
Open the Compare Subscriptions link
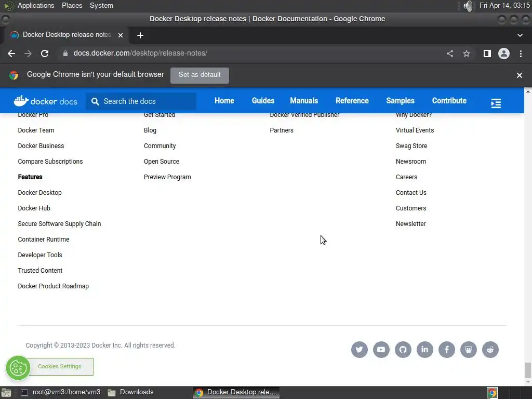(50, 162)
